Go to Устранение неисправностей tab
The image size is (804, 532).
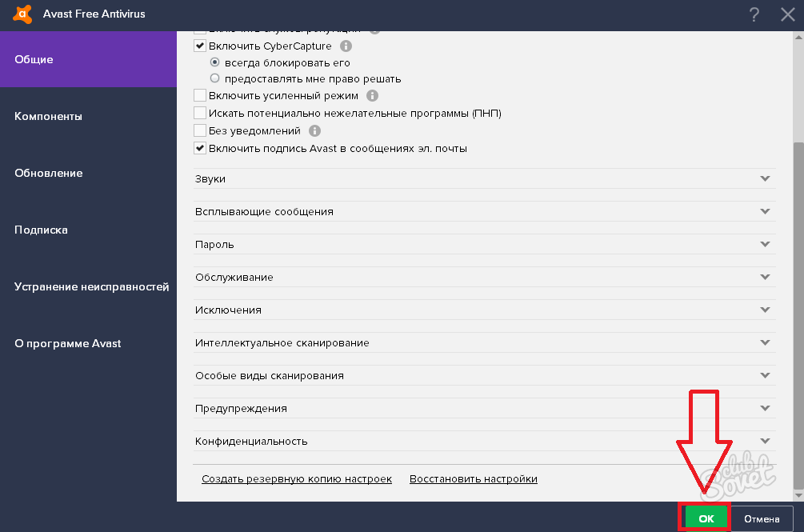point(91,286)
